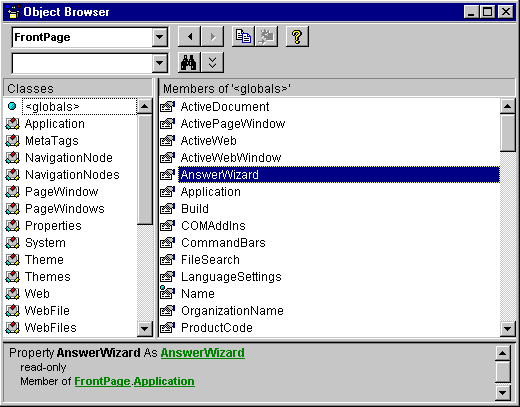Select the MetaTags class icon
The height and width of the screenshot is (407, 520).
[13, 141]
